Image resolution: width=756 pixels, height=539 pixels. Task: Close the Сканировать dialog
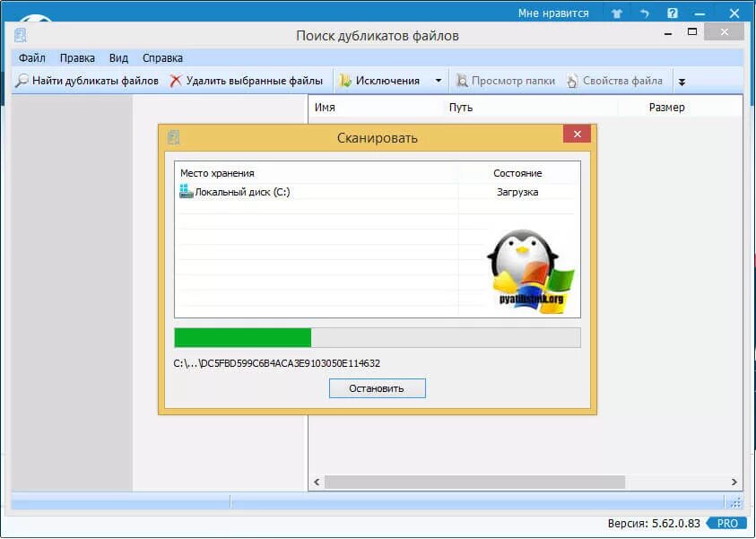click(x=577, y=135)
